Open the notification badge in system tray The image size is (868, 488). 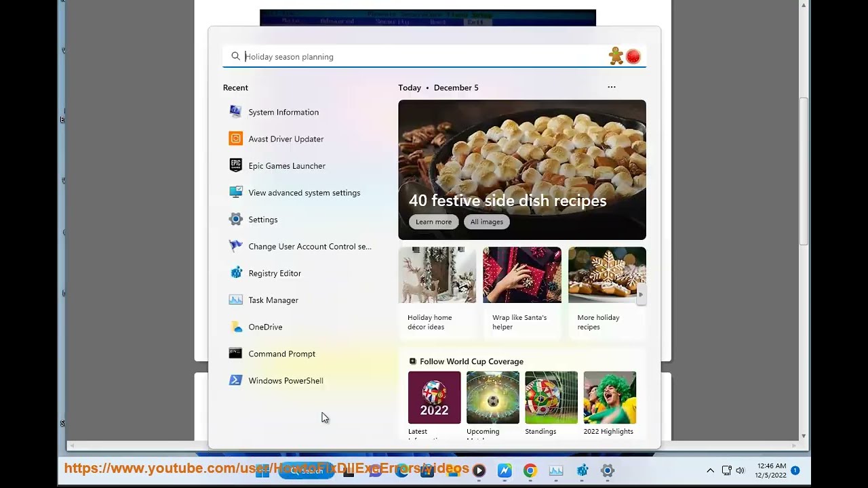[795, 470]
